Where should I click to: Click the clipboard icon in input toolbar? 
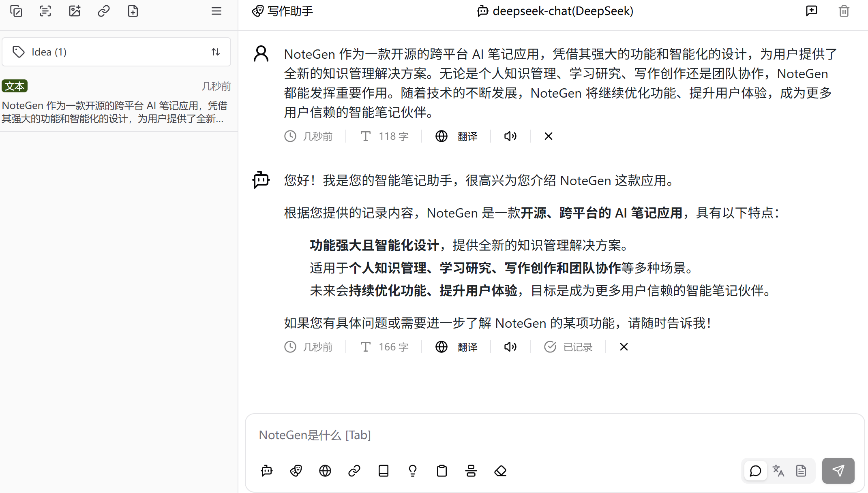point(442,471)
